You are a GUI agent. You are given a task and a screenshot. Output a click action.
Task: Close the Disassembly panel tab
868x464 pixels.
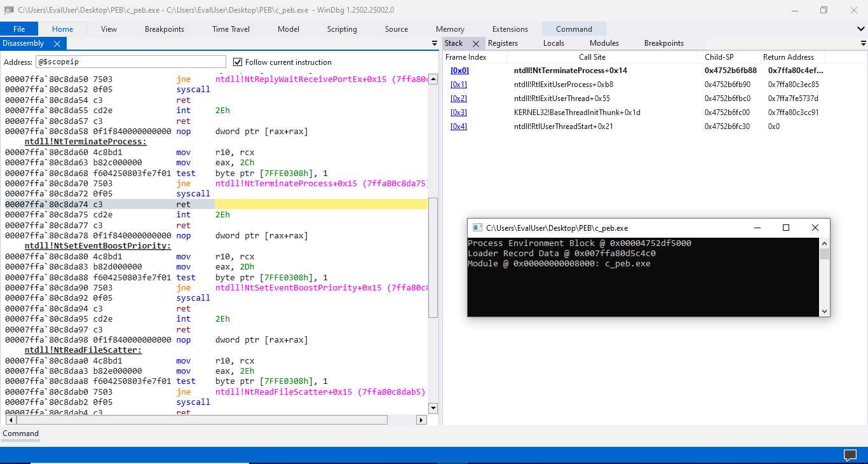[x=57, y=44]
